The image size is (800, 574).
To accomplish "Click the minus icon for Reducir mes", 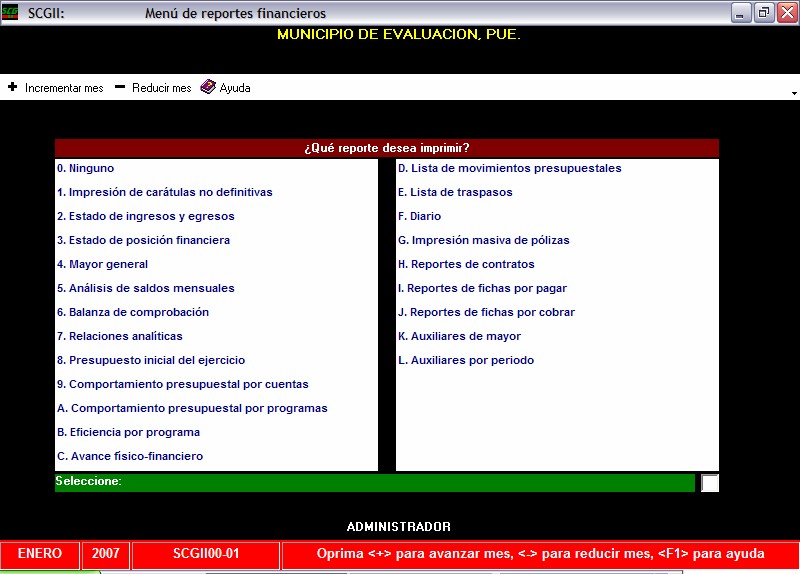I will 120,87.
